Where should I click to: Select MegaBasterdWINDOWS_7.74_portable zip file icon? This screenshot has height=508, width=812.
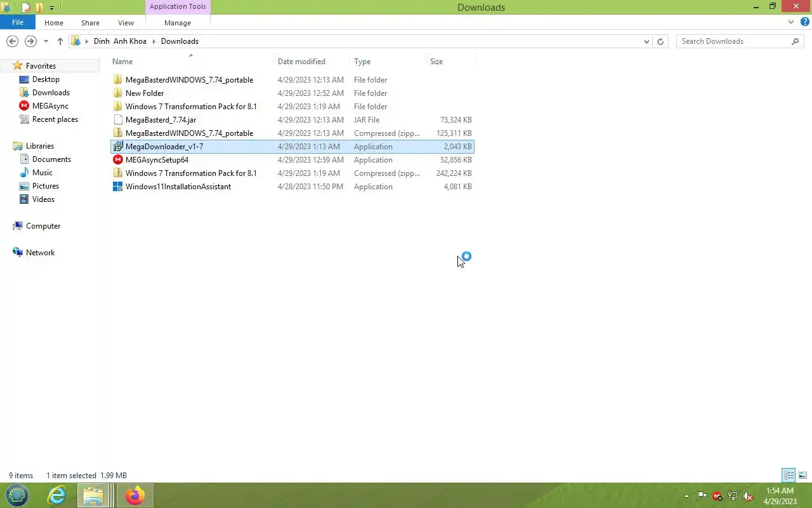pyautogui.click(x=117, y=133)
